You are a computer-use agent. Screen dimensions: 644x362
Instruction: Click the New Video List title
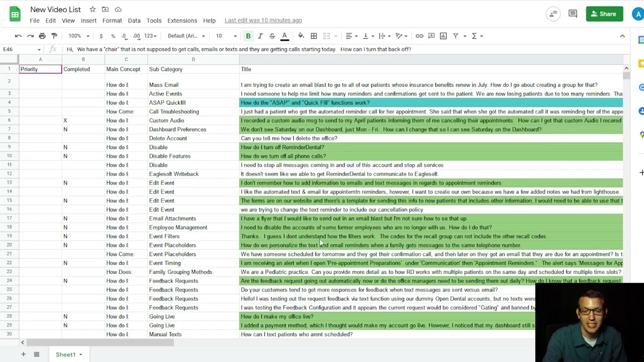[x=55, y=10]
